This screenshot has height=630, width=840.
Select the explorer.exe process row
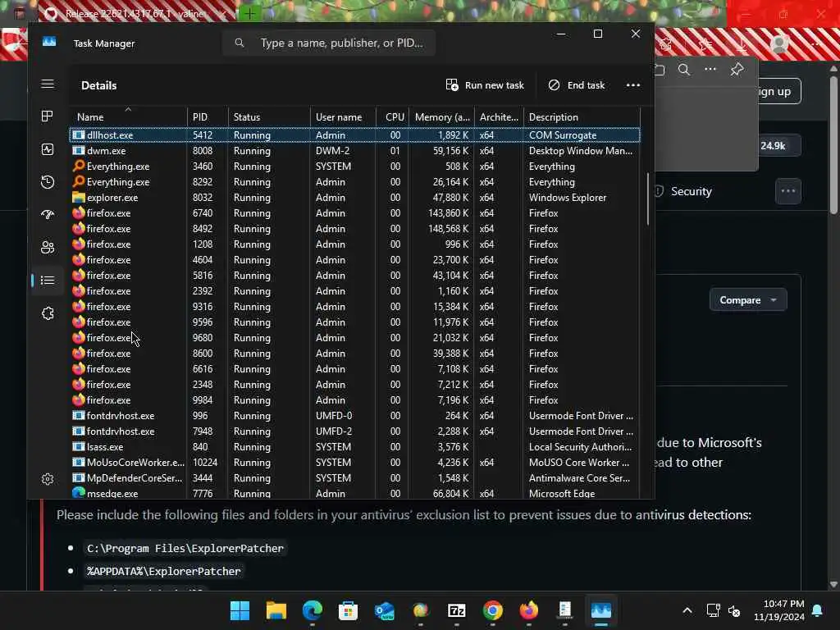[x=354, y=197]
